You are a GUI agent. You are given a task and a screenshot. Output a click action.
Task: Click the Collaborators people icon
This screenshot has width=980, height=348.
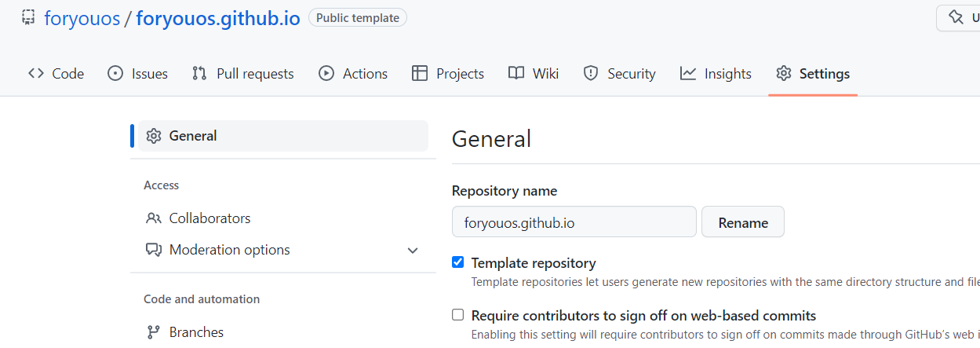click(x=154, y=218)
